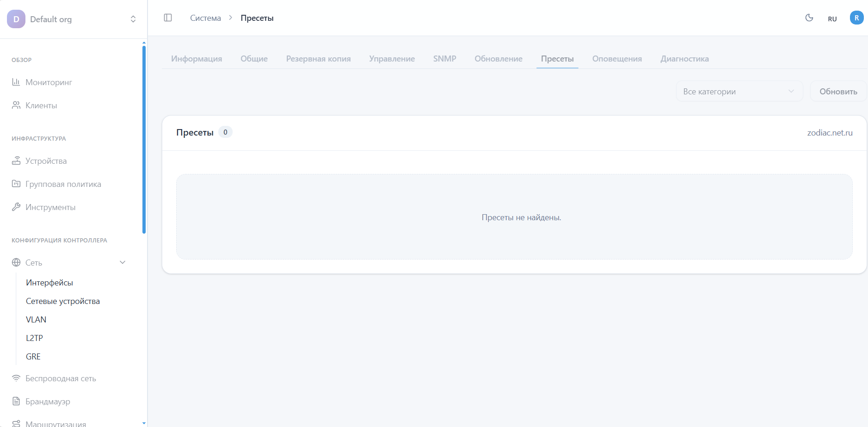Select VLAN in the Сеть submenu
Screen dimensions: 868x427
tap(36, 320)
